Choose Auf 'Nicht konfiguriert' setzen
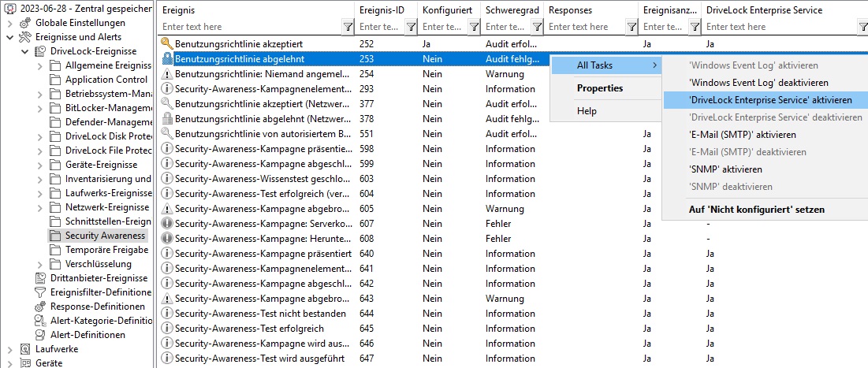The width and height of the screenshot is (868, 368). tap(765, 210)
